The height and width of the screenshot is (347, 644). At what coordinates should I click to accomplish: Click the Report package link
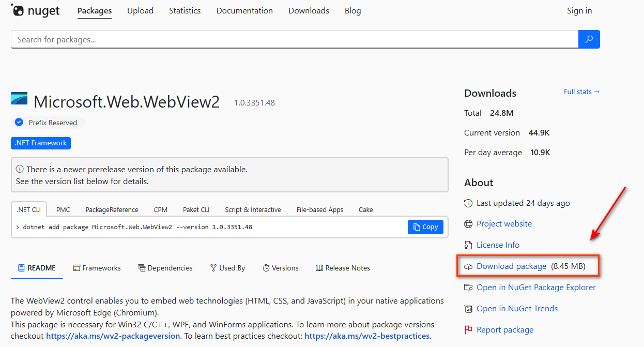point(505,330)
